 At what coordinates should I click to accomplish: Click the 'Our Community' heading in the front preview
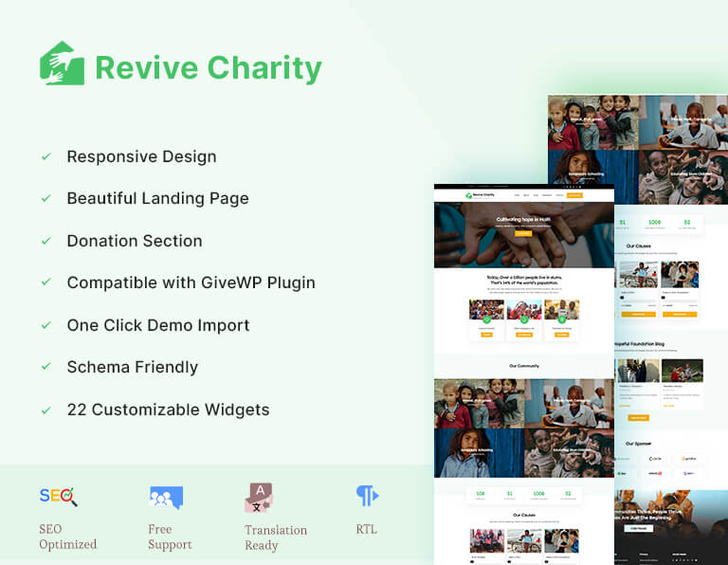(524, 366)
